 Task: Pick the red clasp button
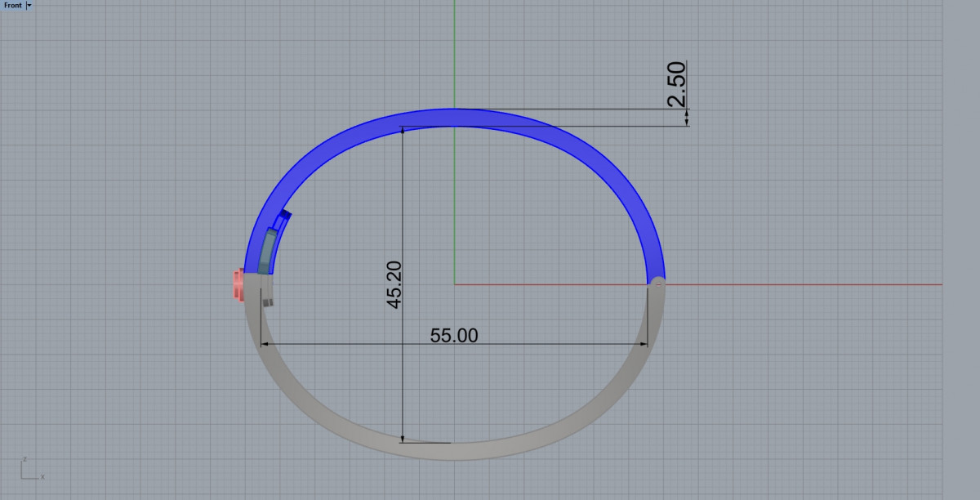238,285
